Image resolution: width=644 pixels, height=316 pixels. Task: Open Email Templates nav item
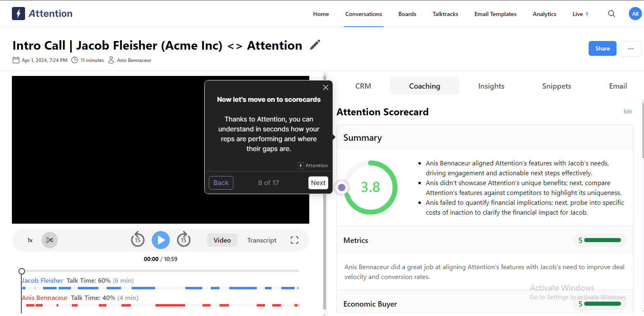496,14
